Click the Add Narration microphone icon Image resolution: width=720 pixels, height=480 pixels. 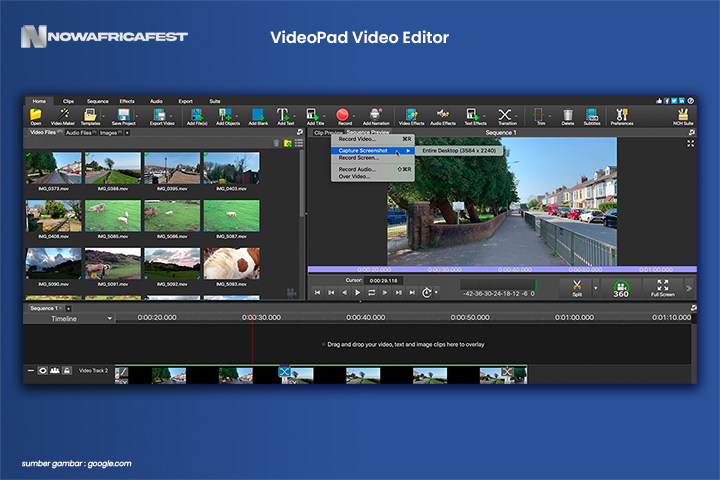376,116
